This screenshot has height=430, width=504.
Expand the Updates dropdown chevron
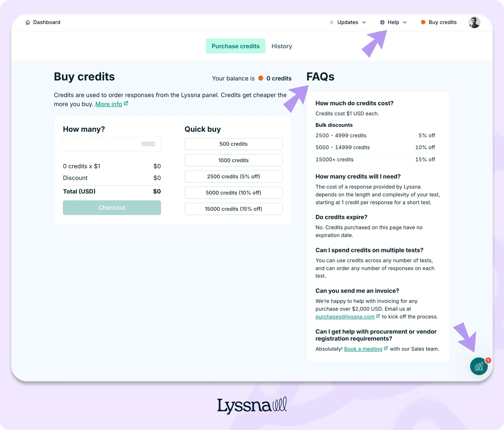(x=364, y=22)
